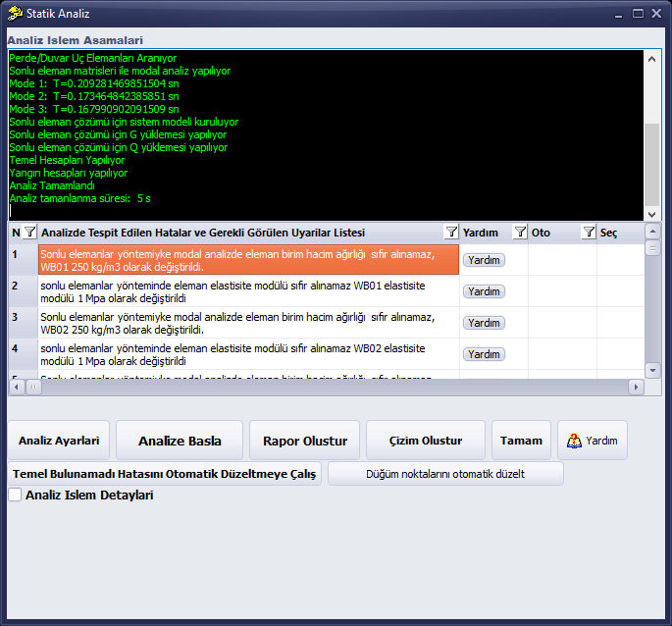Open Yardım for warning row 3
Screen dimensions: 672x626
coord(484,323)
